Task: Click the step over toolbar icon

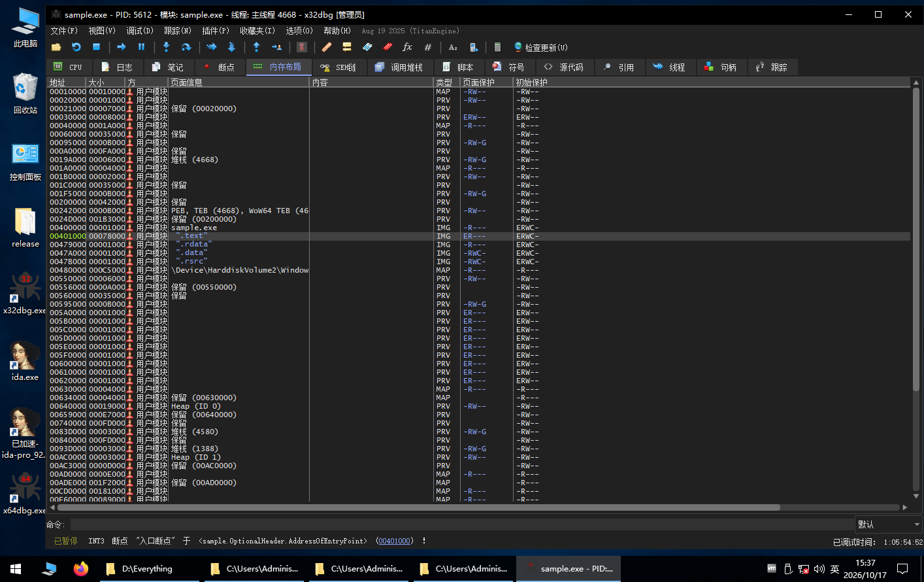Action: click(186, 47)
